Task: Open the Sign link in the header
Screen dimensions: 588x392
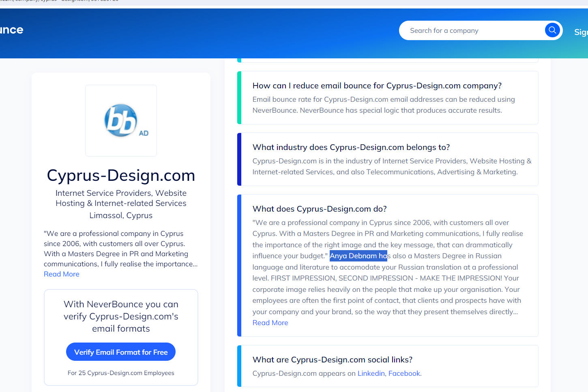Action: (x=581, y=32)
